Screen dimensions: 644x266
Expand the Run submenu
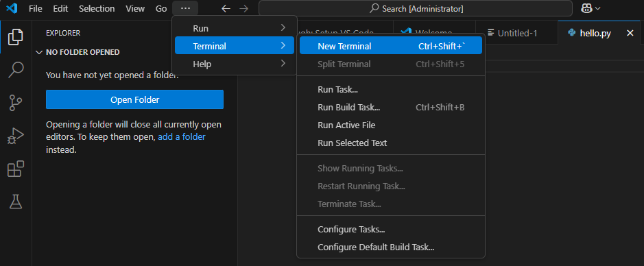coord(235,28)
